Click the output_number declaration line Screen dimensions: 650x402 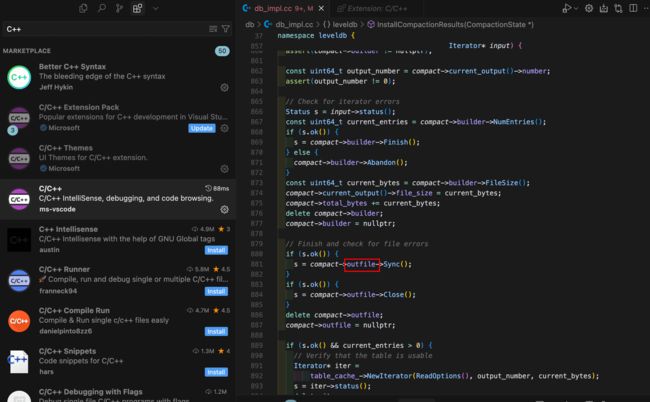(x=418, y=71)
